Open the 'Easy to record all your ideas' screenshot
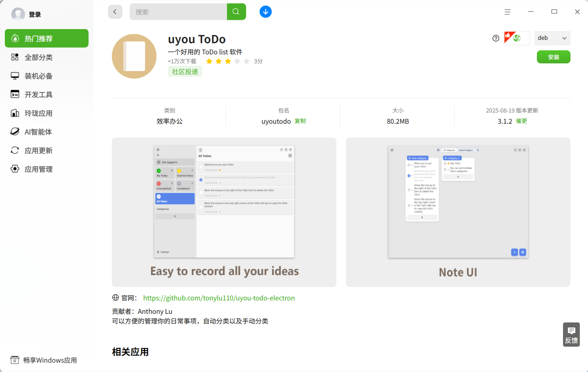 [x=224, y=212]
